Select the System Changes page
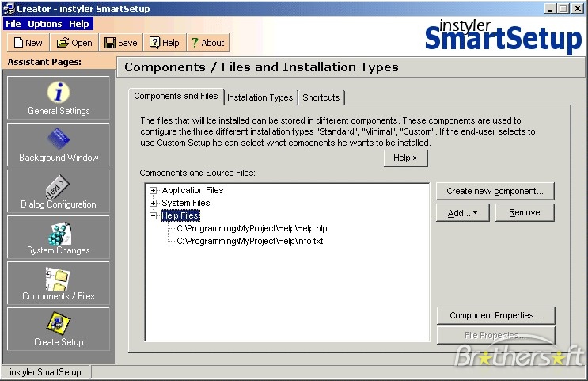The height and width of the screenshot is (381, 588). (59, 237)
